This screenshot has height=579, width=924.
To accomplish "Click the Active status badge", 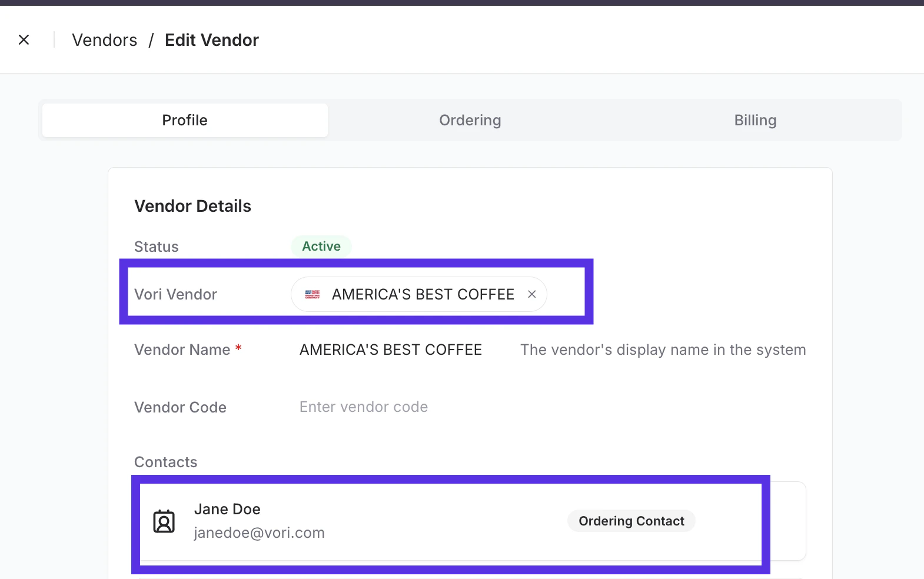I will point(321,246).
